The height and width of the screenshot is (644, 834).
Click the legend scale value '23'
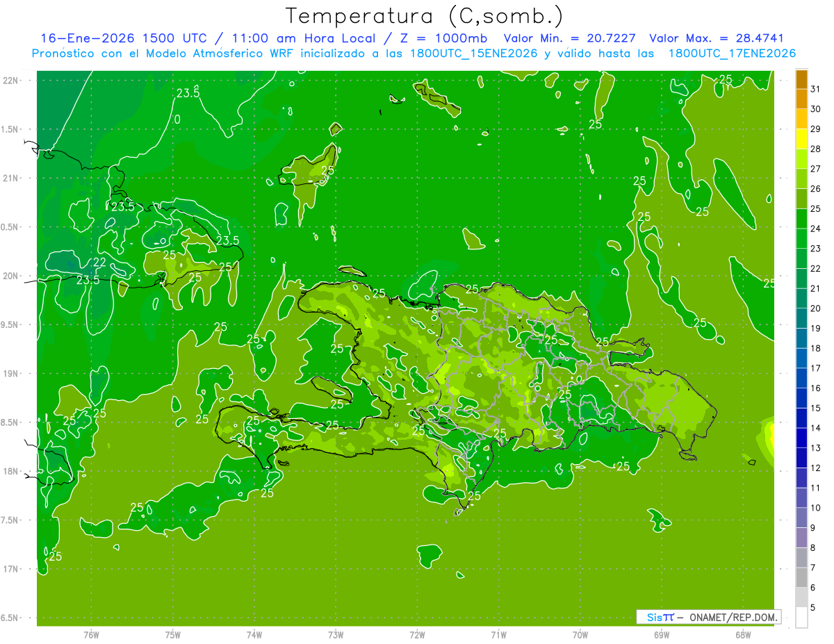pos(816,249)
